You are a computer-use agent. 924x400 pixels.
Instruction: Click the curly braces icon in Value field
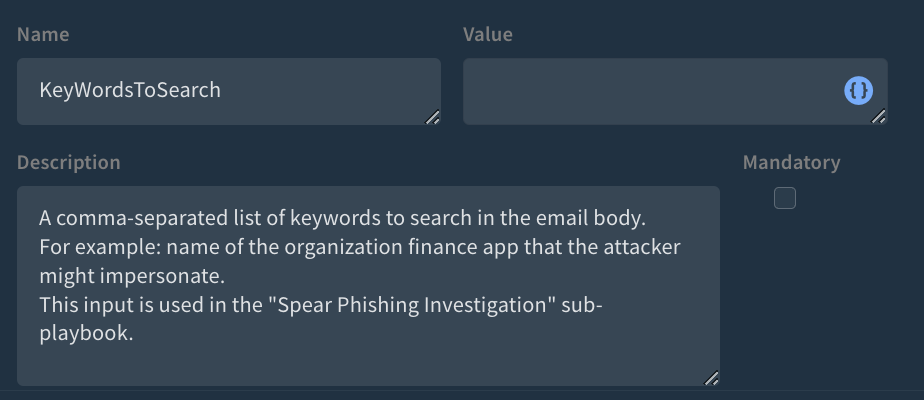pos(859,91)
